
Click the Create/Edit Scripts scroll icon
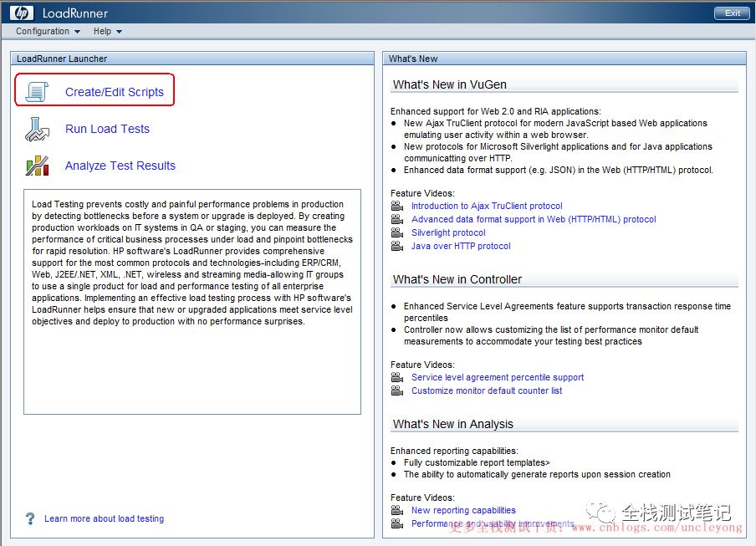(37, 92)
